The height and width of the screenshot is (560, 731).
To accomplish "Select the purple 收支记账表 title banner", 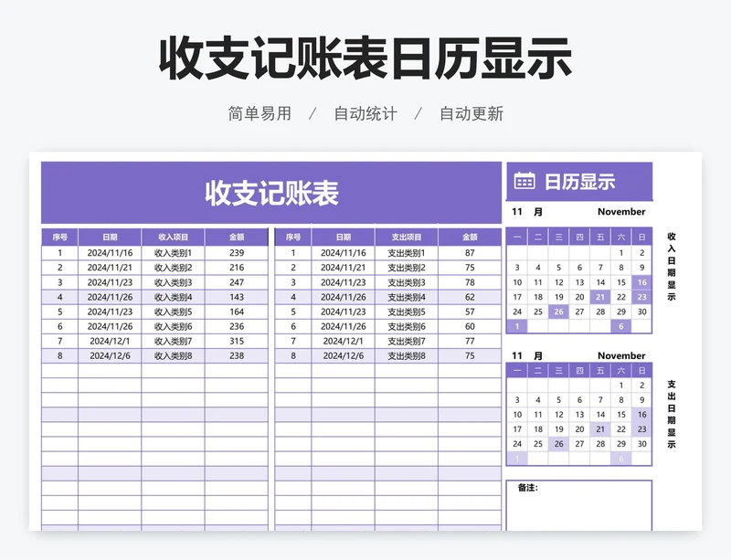I will pyautogui.click(x=271, y=193).
